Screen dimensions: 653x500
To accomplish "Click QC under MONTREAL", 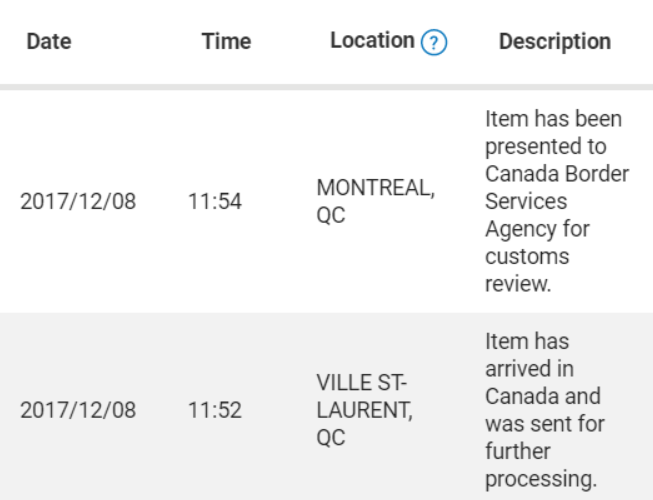I will 331,216.
